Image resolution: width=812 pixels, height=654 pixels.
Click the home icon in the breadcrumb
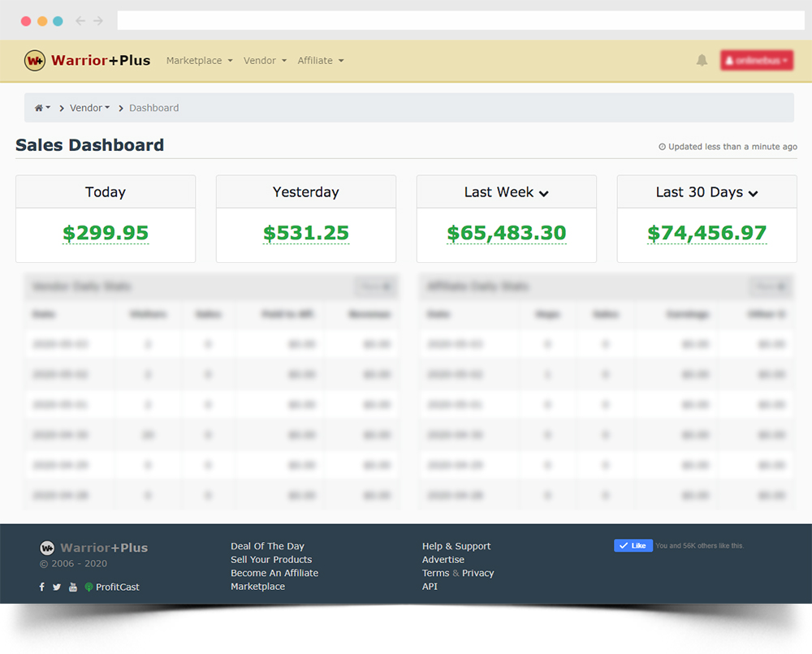coord(39,108)
